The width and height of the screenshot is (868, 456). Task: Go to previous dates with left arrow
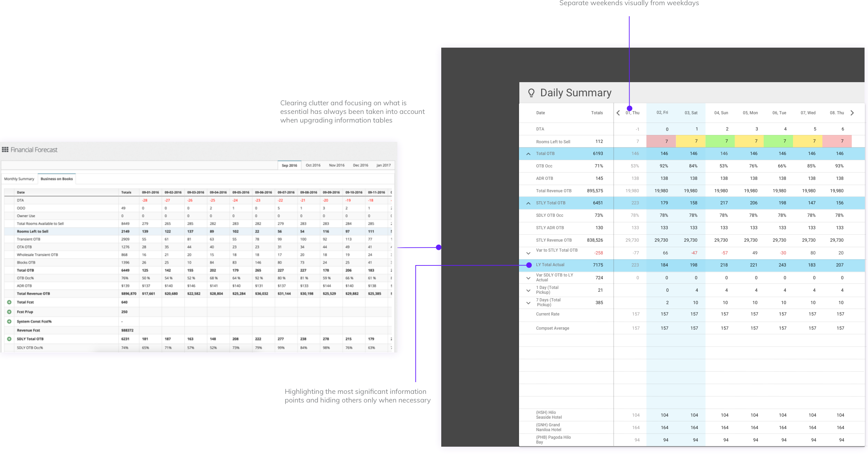[x=618, y=113]
